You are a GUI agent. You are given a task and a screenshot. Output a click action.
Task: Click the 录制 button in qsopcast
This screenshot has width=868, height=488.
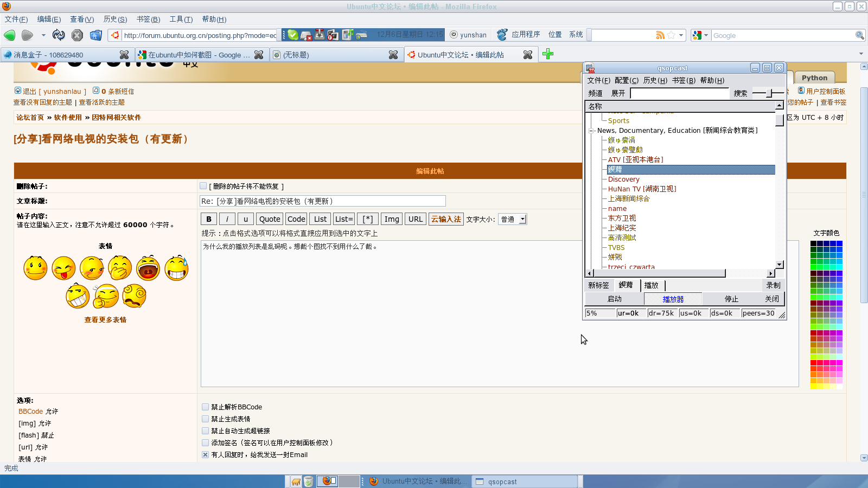click(x=773, y=285)
